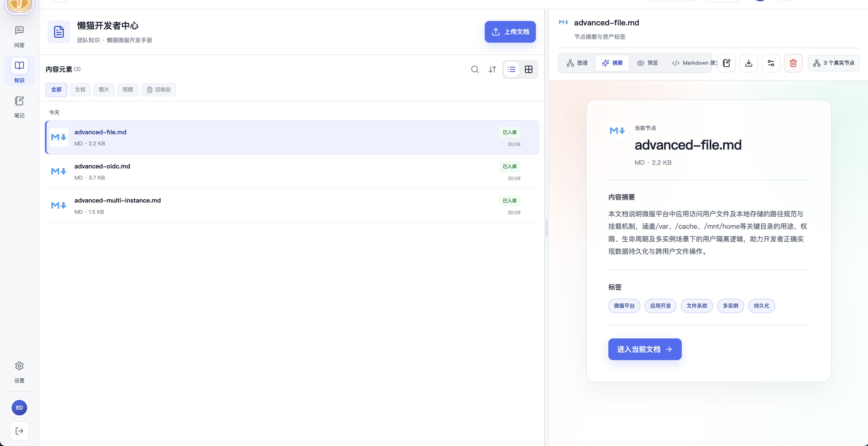The width and height of the screenshot is (868, 446).
Task: Select the advanced-file.md file name
Action: (100, 132)
